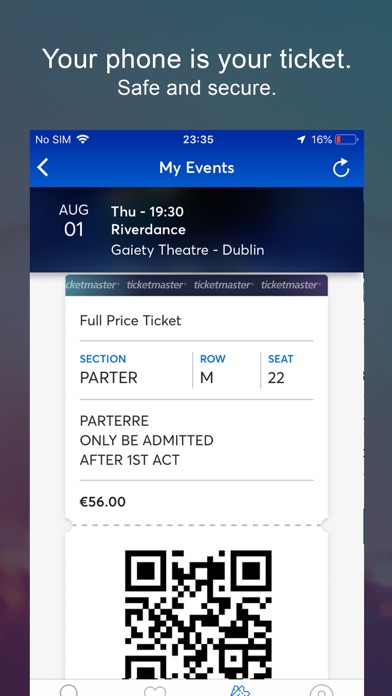Screen dimensions: 392x696
Task: Select the PARTER section field
Action: pyautogui.click(x=109, y=370)
